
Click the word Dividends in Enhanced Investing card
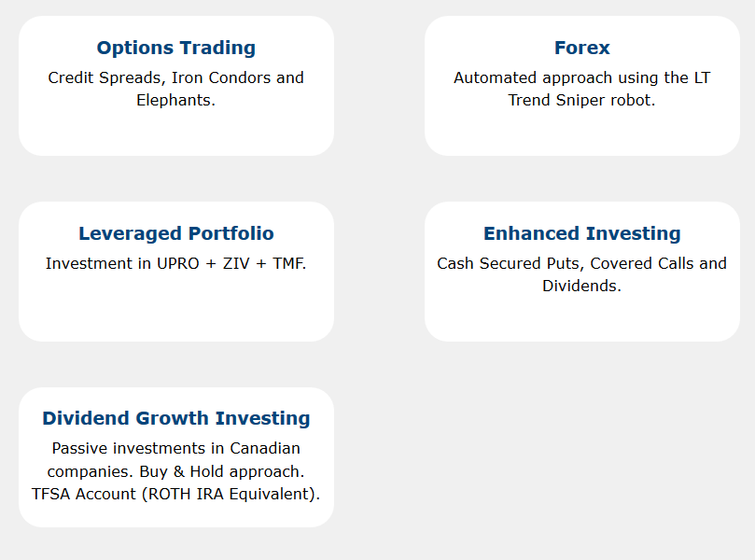581,286
